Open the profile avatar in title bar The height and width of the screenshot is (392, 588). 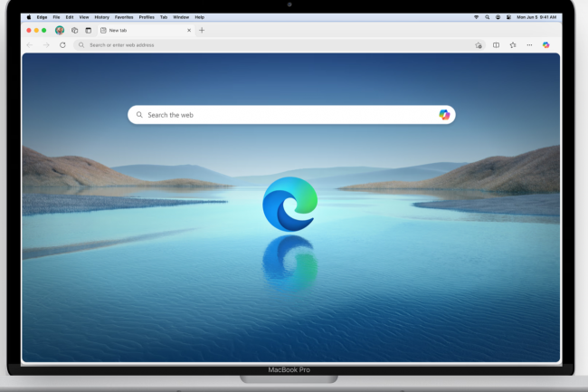[x=60, y=30]
